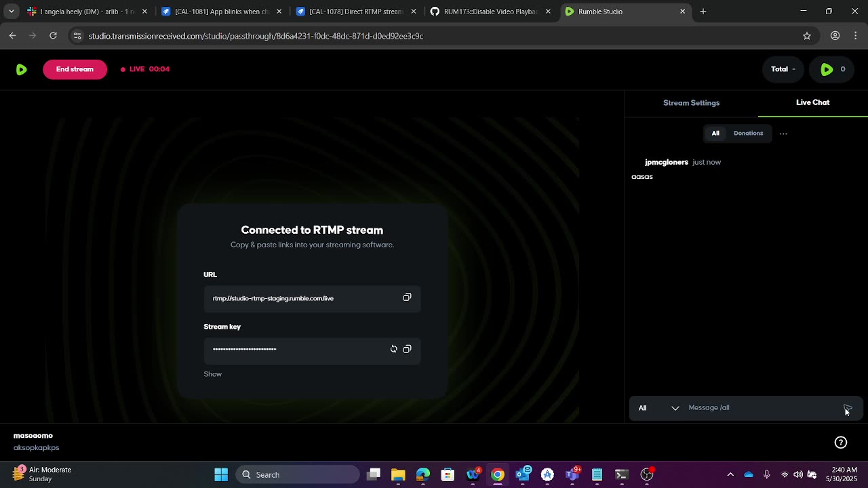
Task: Click the site information icon in address bar
Action: (77, 36)
